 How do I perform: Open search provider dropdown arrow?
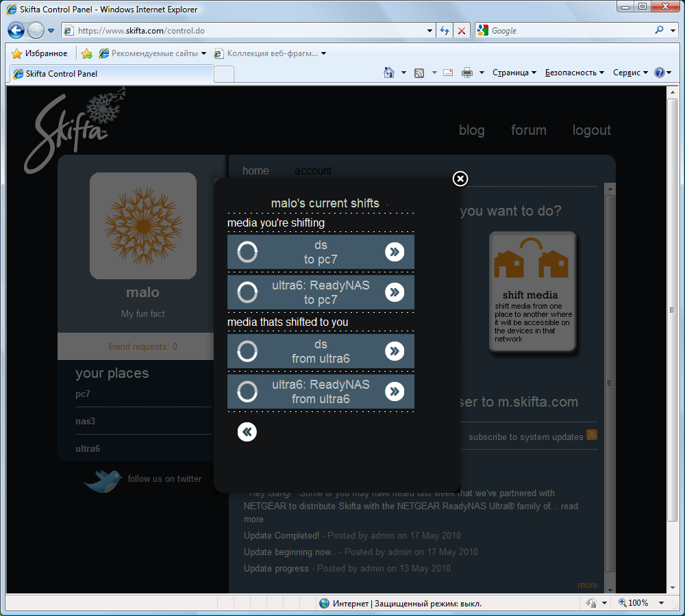tap(673, 31)
